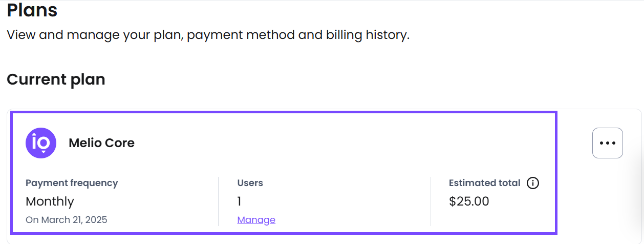Click the divider between Payment frequency and Users

tap(219, 201)
